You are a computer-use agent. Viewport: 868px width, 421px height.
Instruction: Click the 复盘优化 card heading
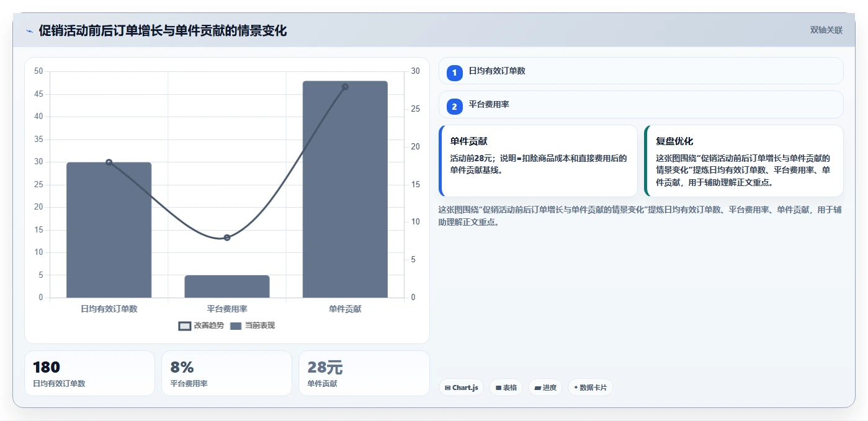(674, 141)
